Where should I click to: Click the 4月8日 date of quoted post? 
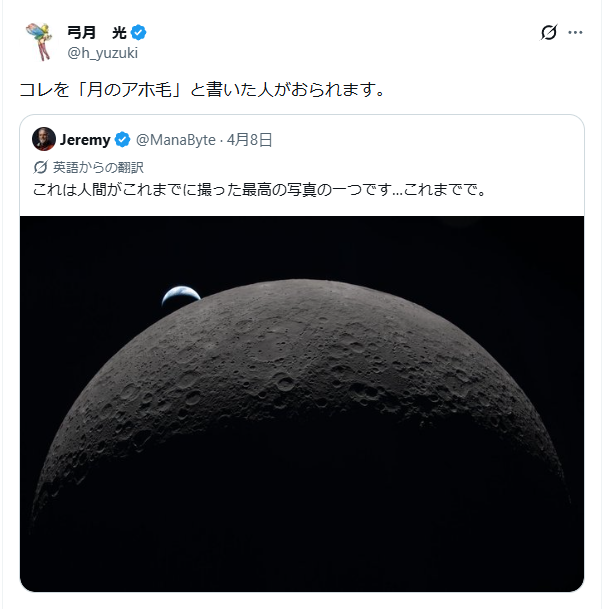click(x=249, y=140)
